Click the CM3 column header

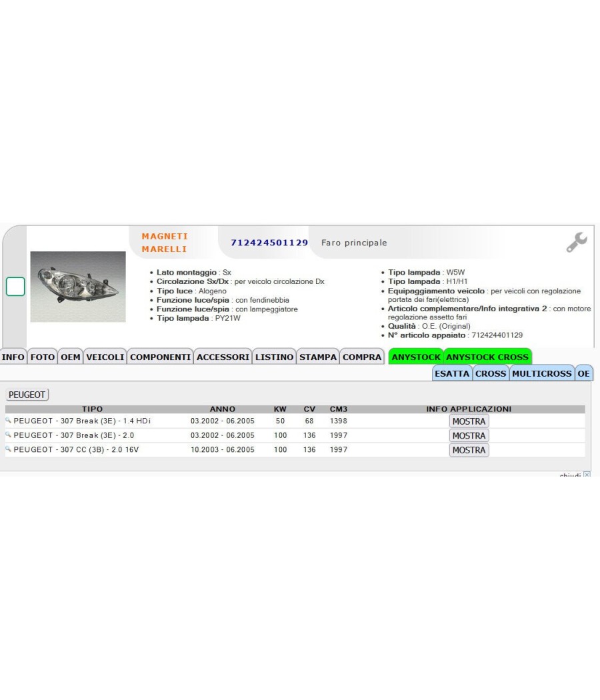click(339, 409)
